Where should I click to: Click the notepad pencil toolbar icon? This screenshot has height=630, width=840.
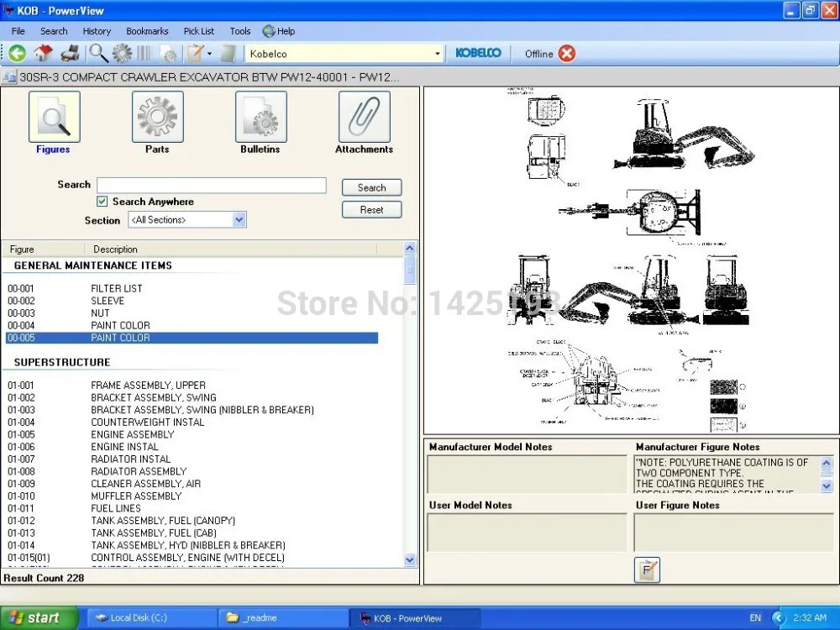pyautogui.click(x=195, y=54)
